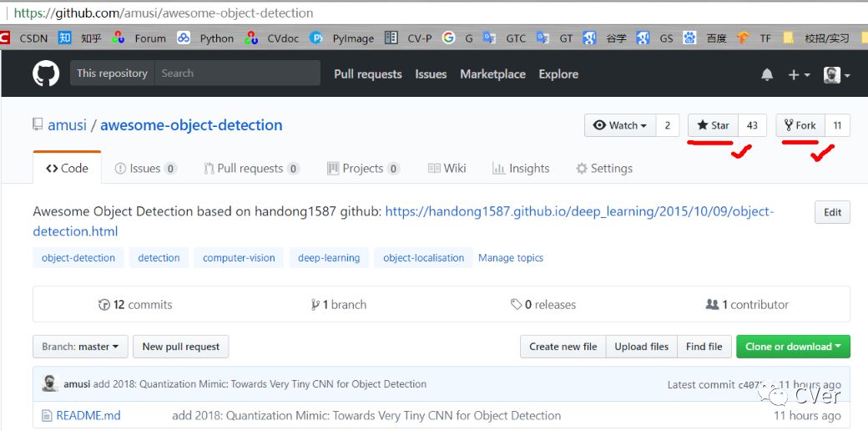868x431 pixels.
Task: Open the amusi owner profile link
Action: 67,125
